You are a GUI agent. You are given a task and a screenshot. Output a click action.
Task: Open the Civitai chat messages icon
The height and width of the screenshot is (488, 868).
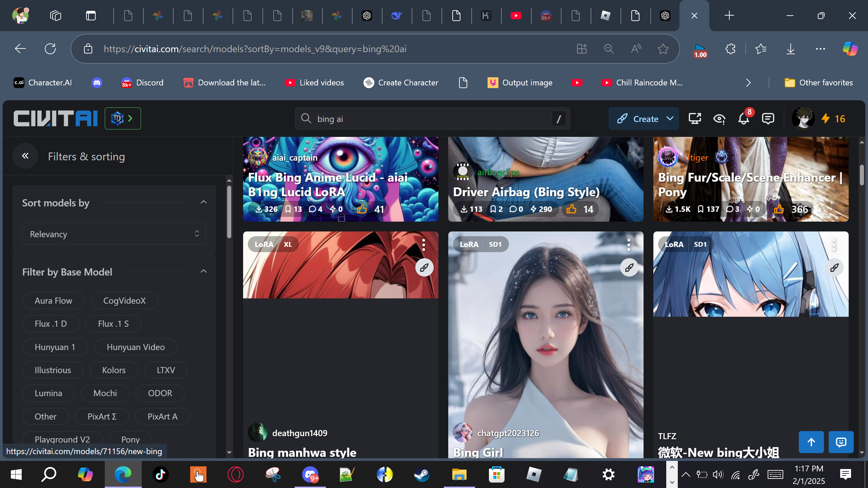(x=768, y=119)
